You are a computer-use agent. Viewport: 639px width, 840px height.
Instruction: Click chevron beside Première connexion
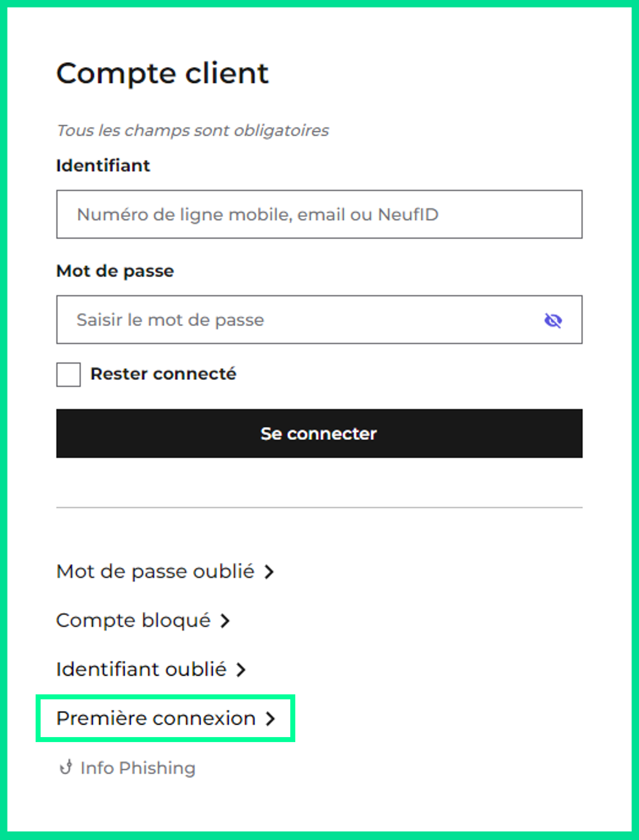tap(270, 719)
